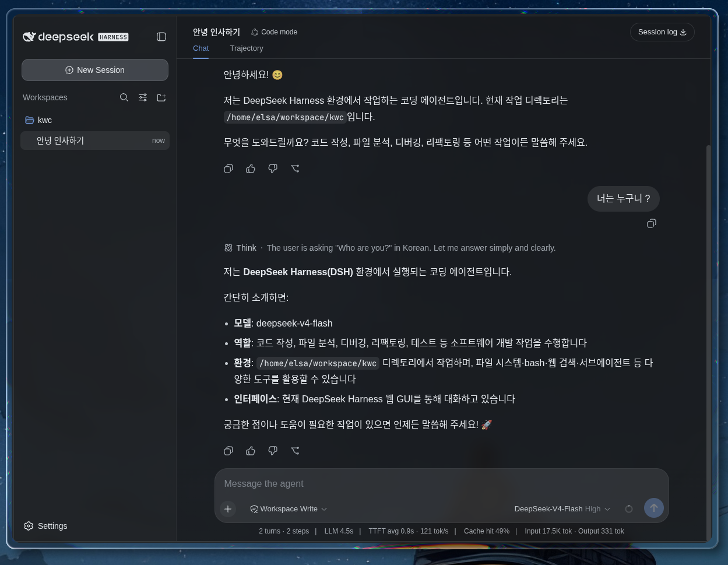The height and width of the screenshot is (565, 728).
Task: Send message with the arrow button
Action: 654,508
